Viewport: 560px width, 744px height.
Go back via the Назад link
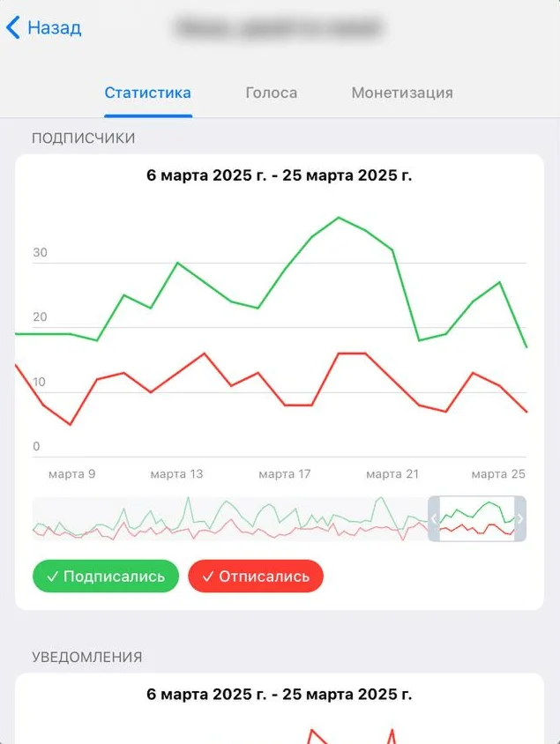(x=54, y=28)
